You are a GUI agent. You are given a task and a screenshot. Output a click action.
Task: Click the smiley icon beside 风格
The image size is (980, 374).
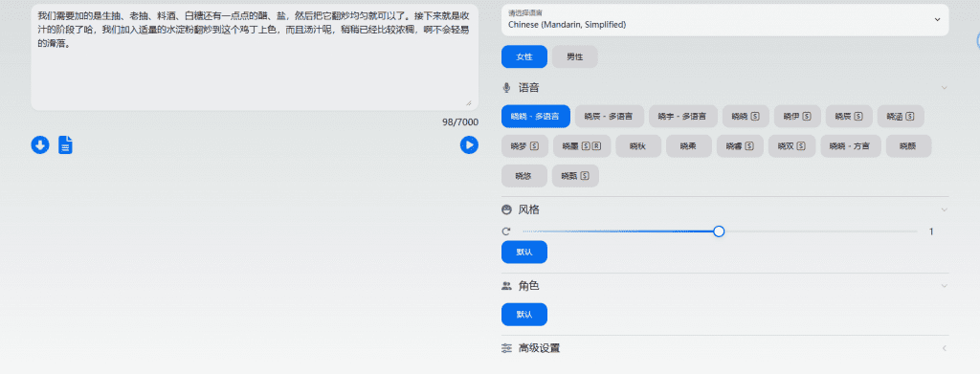coord(506,209)
